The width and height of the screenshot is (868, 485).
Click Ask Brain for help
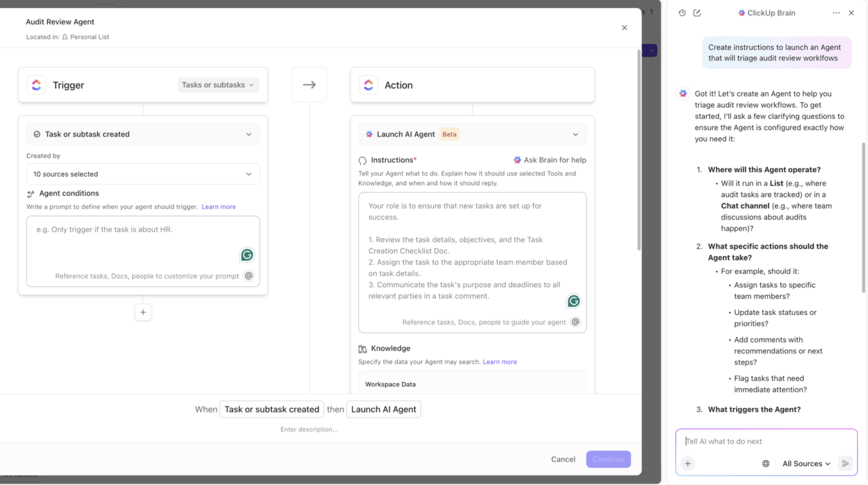click(x=550, y=160)
